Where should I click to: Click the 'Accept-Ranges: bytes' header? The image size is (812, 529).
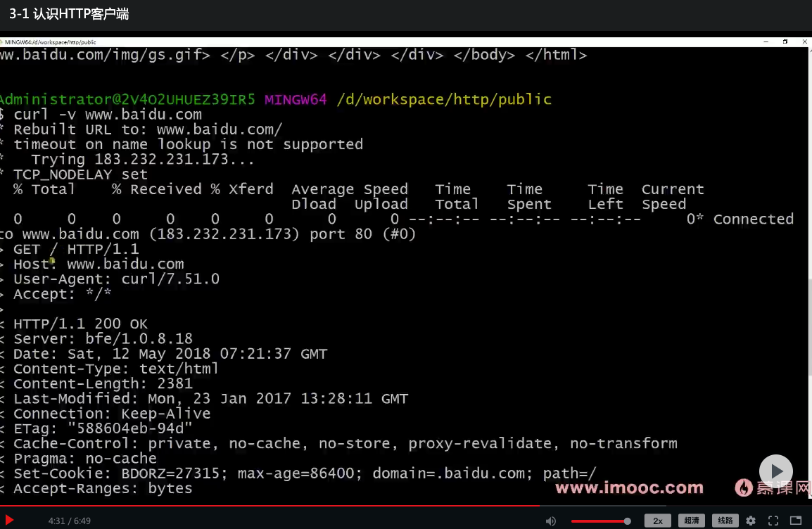tap(103, 489)
